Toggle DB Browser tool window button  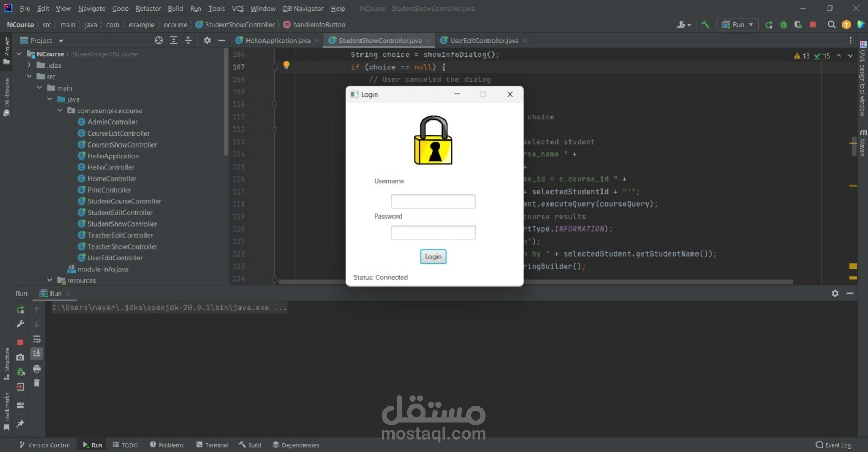[7, 96]
